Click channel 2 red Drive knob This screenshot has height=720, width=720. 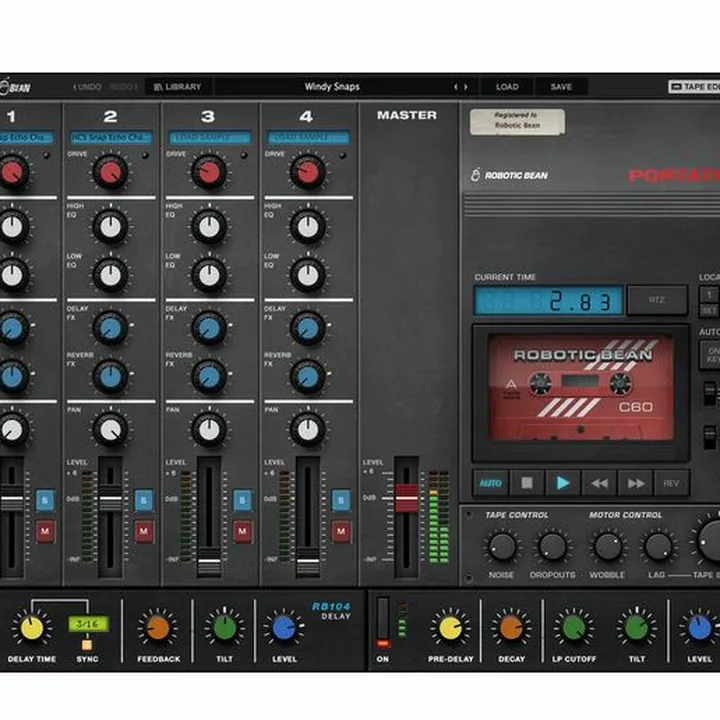110,172
